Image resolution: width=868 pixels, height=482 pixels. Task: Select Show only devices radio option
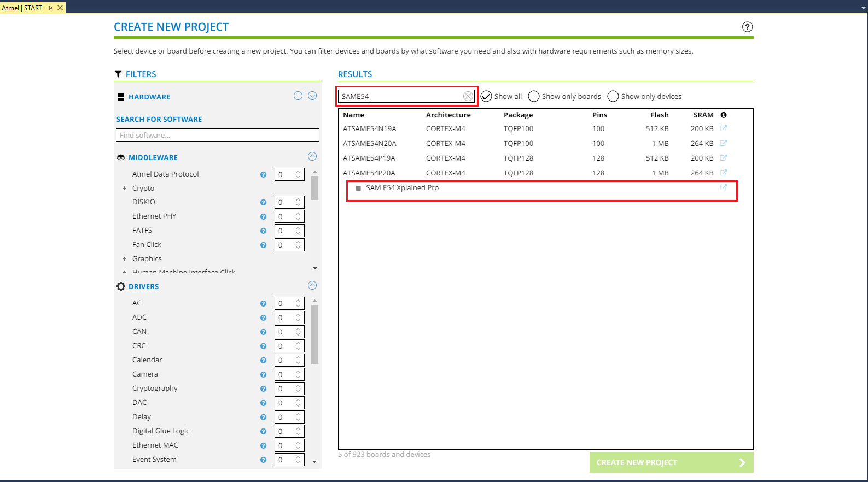tap(613, 96)
